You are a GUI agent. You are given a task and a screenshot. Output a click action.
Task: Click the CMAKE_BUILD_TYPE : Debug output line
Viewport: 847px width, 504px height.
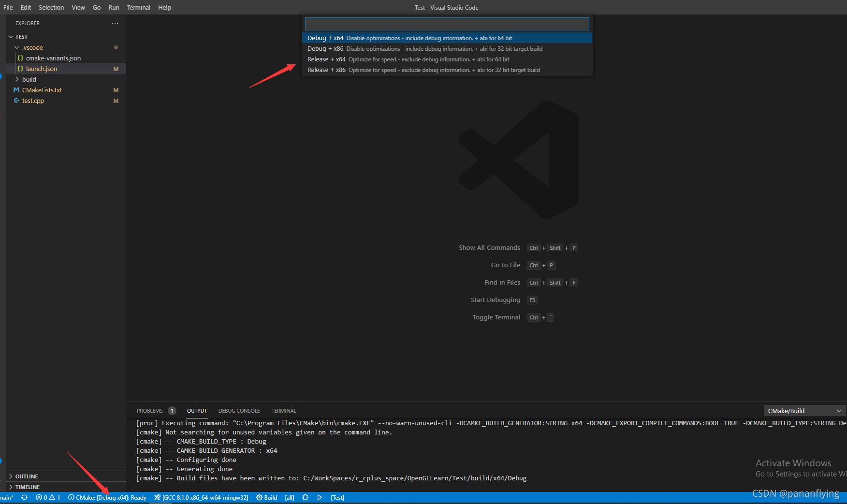tap(201, 441)
